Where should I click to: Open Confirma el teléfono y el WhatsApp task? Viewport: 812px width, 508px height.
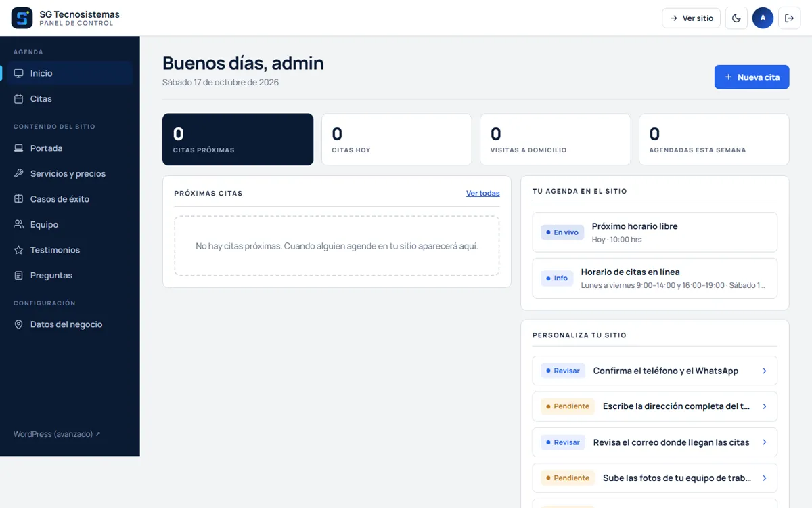655,371
